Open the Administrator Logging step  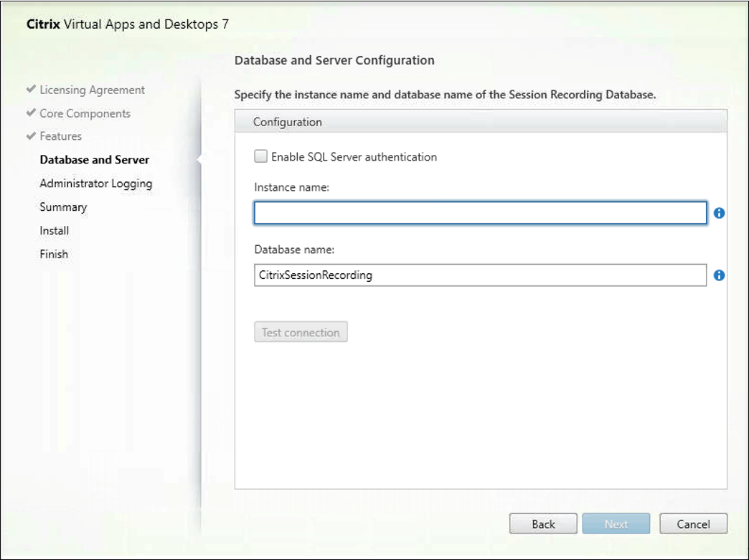96,183
